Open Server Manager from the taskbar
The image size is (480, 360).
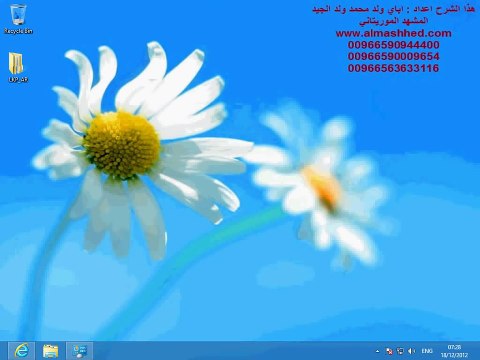coord(79,351)
